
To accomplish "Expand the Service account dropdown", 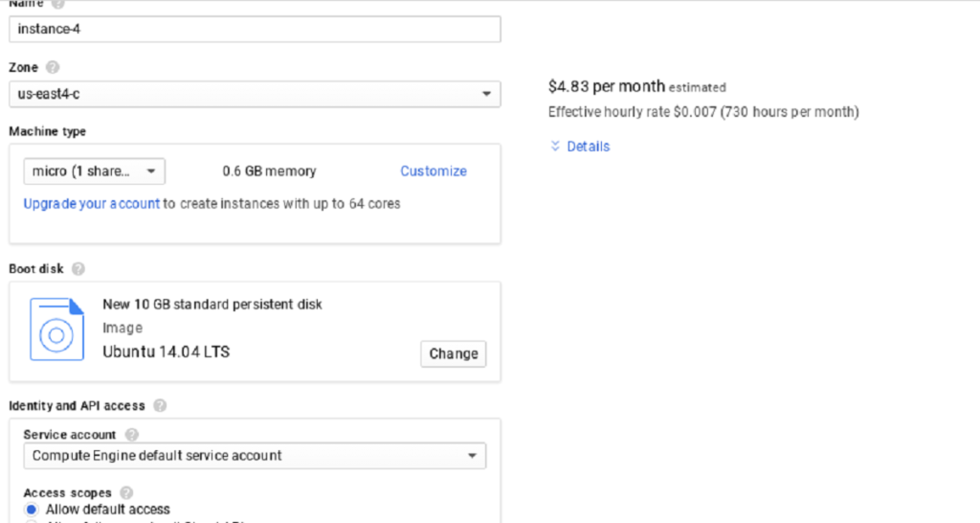I will click(254, 456).
